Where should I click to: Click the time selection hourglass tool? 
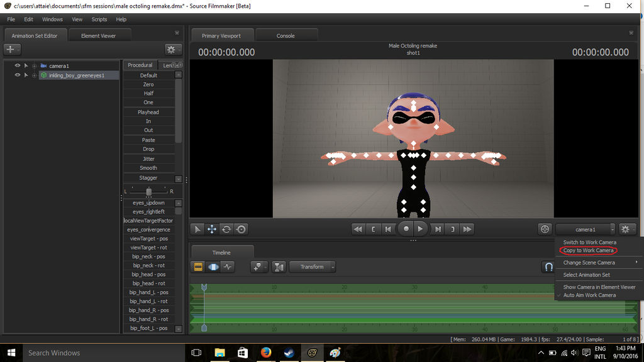pyautogui.click(x=279, y=266)
